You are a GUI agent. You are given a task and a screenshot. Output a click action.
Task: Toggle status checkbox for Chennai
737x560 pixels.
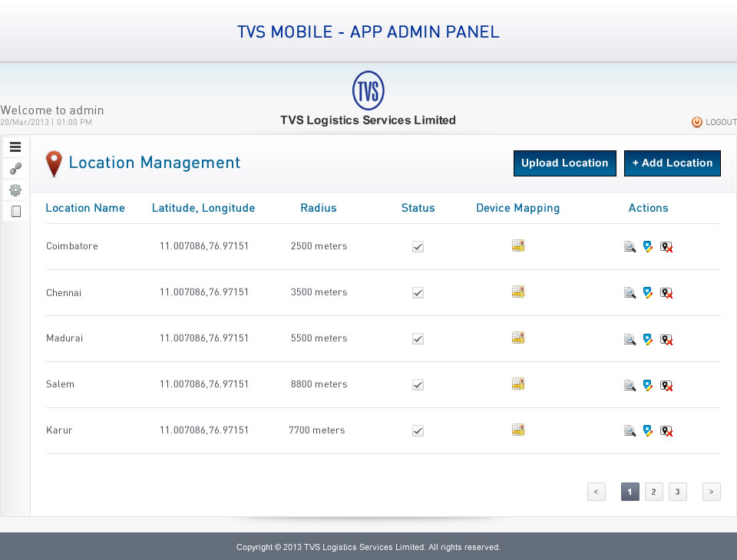[x=418, y=293]
